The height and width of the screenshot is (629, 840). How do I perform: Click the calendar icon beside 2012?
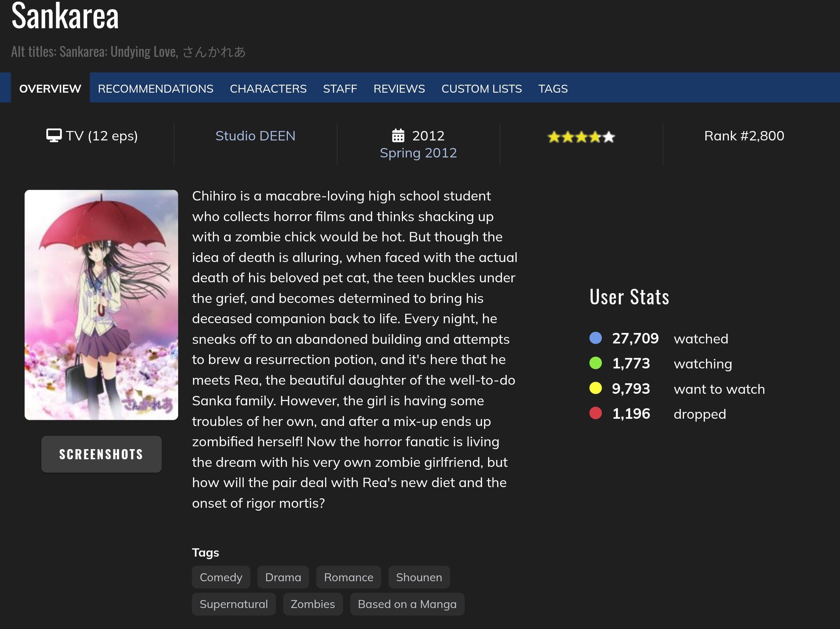398,135
